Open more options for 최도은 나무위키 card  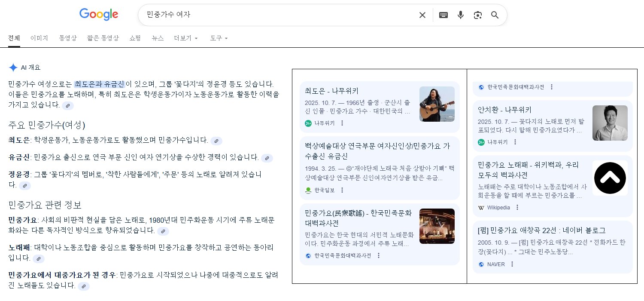coord(342,123)
